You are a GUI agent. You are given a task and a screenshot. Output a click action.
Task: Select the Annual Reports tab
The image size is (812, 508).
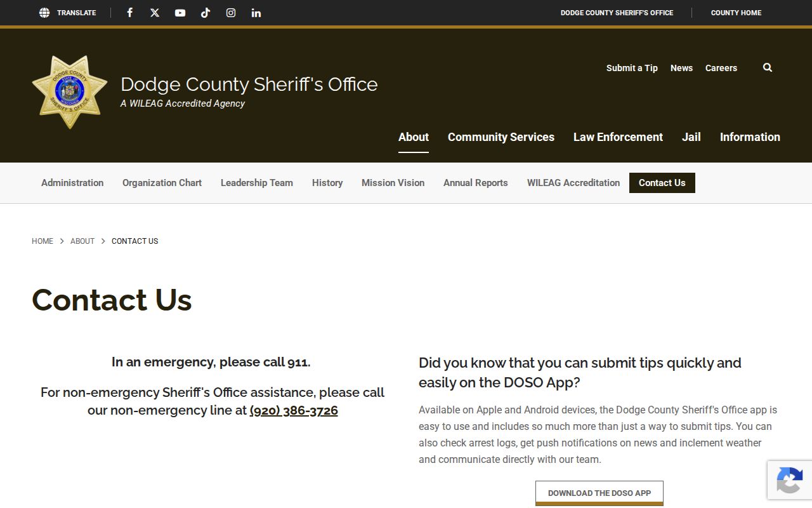tap(476, 183)
